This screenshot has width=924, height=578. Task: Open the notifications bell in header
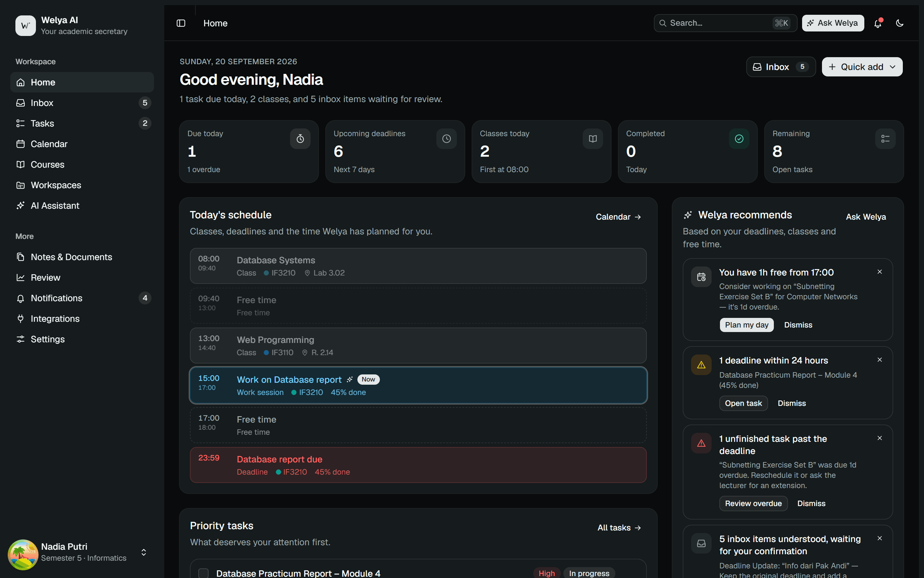tap(877, 23)
